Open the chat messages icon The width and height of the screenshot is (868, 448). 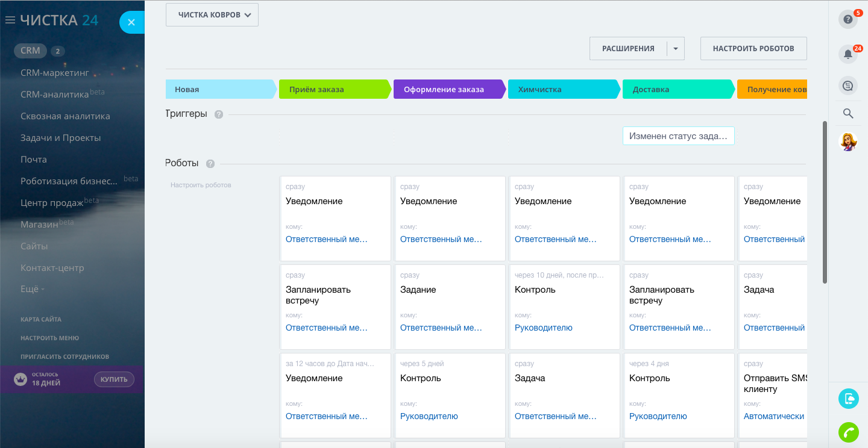848,86
